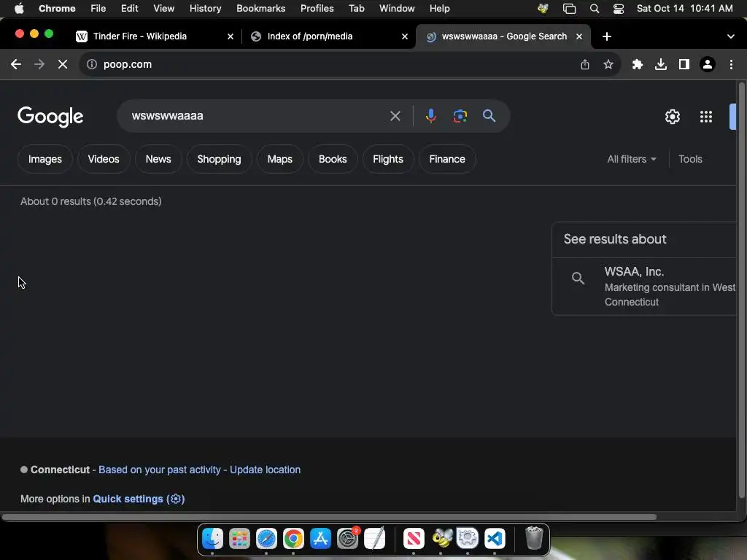Click the vertical page scrollbar

741,290
